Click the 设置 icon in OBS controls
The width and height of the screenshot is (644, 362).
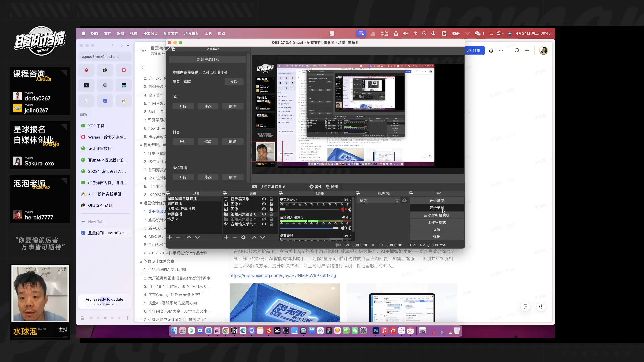(x=437, y=229)
